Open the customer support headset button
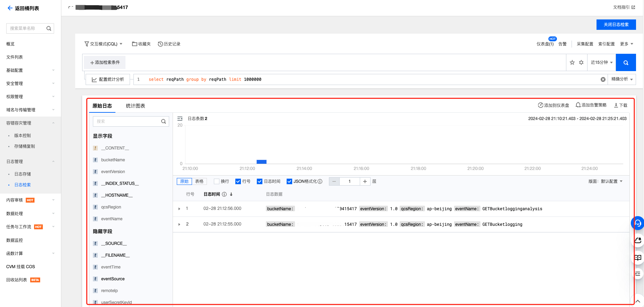644x307 pixels. click(x=638, y=223)
